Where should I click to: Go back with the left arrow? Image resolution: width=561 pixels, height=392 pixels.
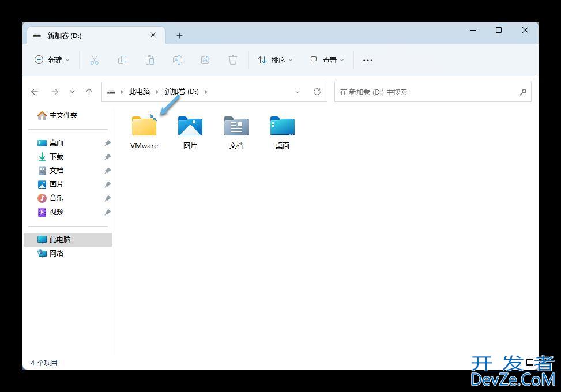point(35,92)
